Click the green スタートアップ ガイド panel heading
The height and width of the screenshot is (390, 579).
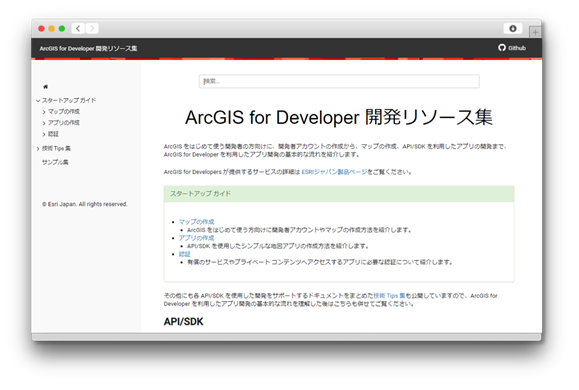coord(339,194)
